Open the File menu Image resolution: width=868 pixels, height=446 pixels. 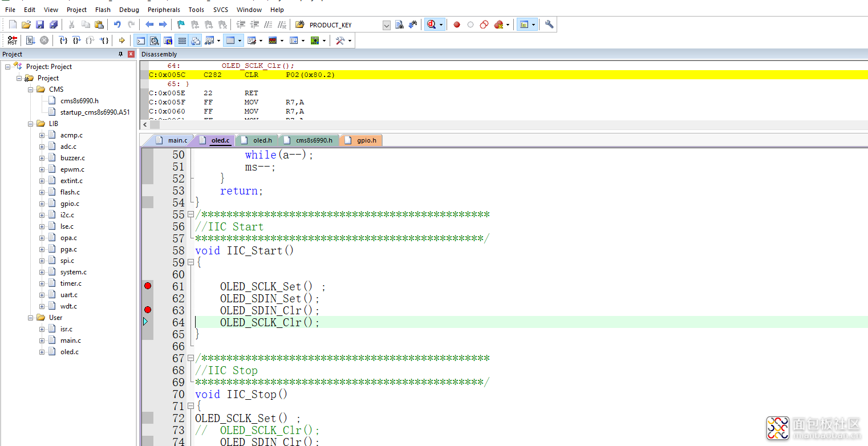point(10,10)
